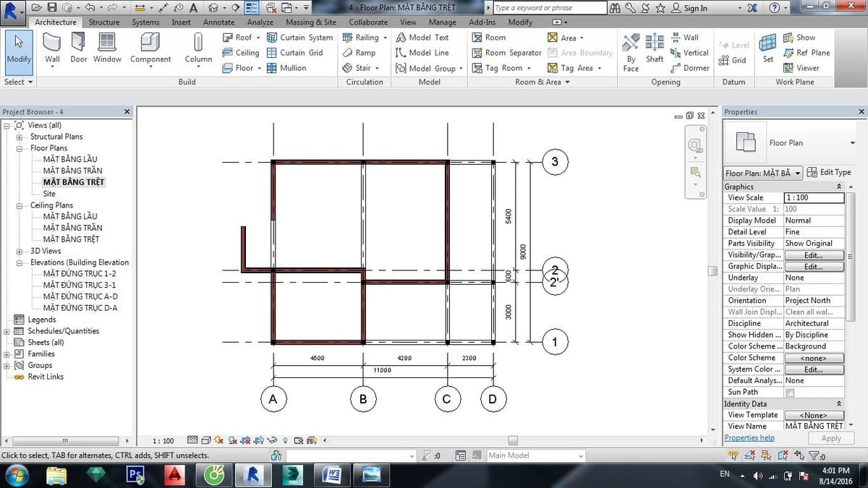Screen dimensions: 868x488
Task: Expand the 3D Views node
Action: tap(18, 251)
